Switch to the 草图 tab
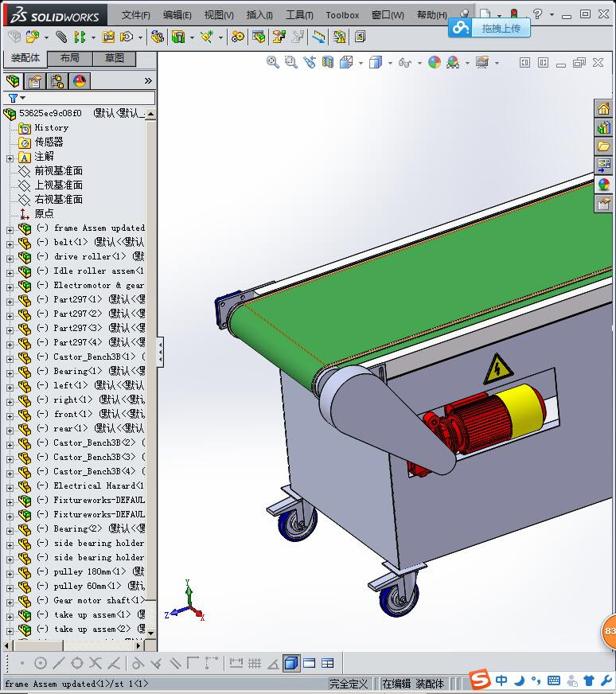The height and width of the screenshot is (694, 616). pos(114,58)
